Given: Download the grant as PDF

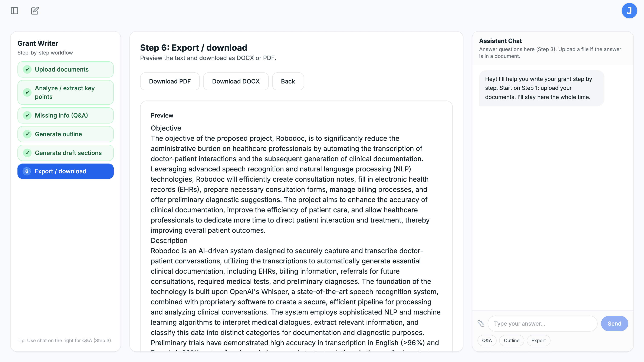Looking at the screenshot, I should click(170, 81).
